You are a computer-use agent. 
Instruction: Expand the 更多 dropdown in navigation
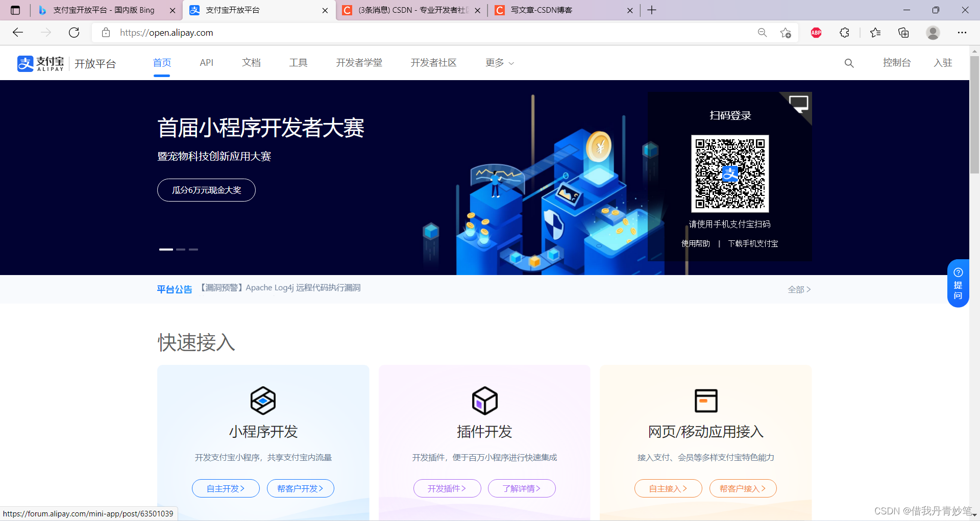click(x=500, y=63)
